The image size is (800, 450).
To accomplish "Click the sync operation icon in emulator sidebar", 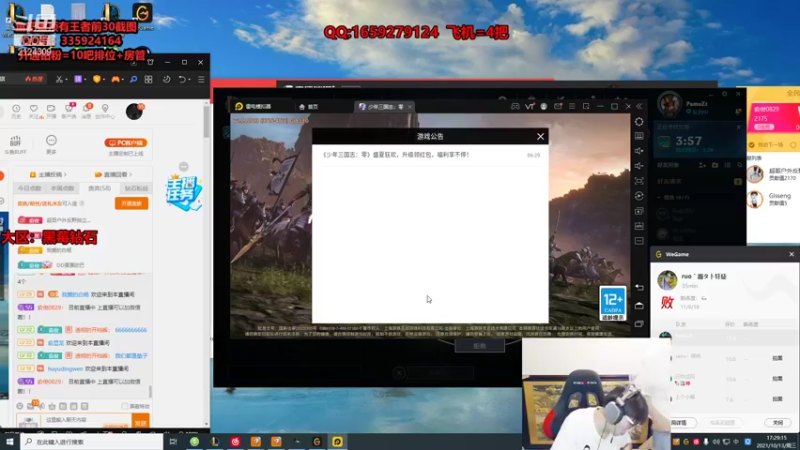I will coord(639,196).
